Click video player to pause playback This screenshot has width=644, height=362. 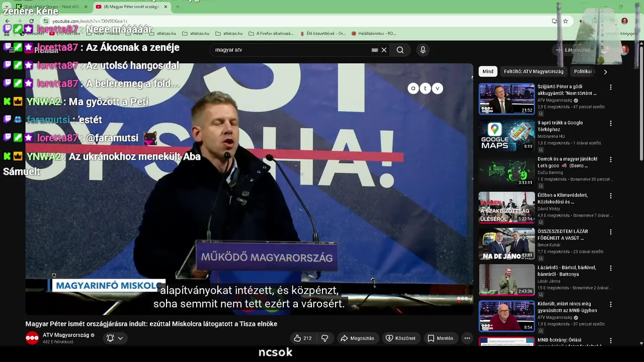coord(249,189)
